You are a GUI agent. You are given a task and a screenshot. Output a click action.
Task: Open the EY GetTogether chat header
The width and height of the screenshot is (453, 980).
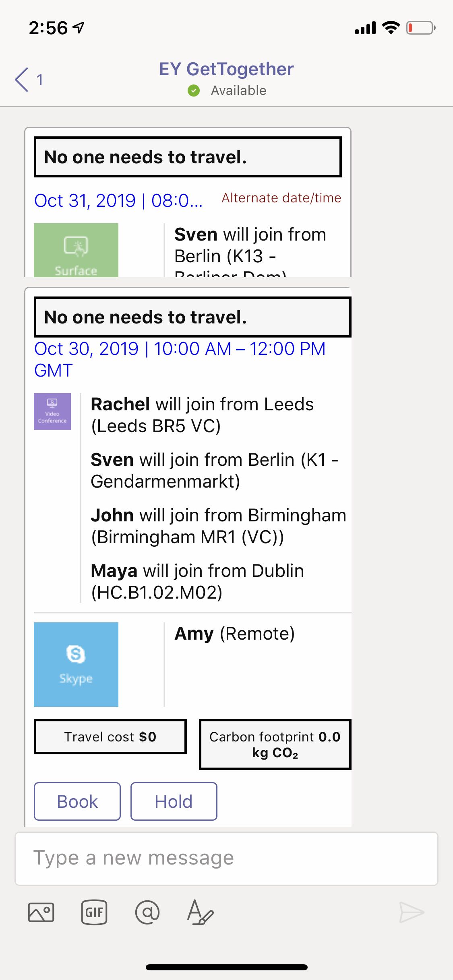[x=226, y=69]
